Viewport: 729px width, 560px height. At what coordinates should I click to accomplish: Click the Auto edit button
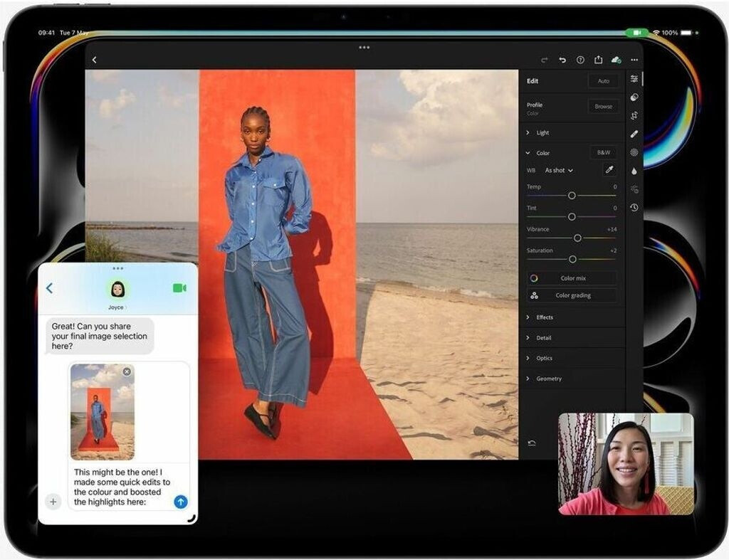[x=604, y=81]
